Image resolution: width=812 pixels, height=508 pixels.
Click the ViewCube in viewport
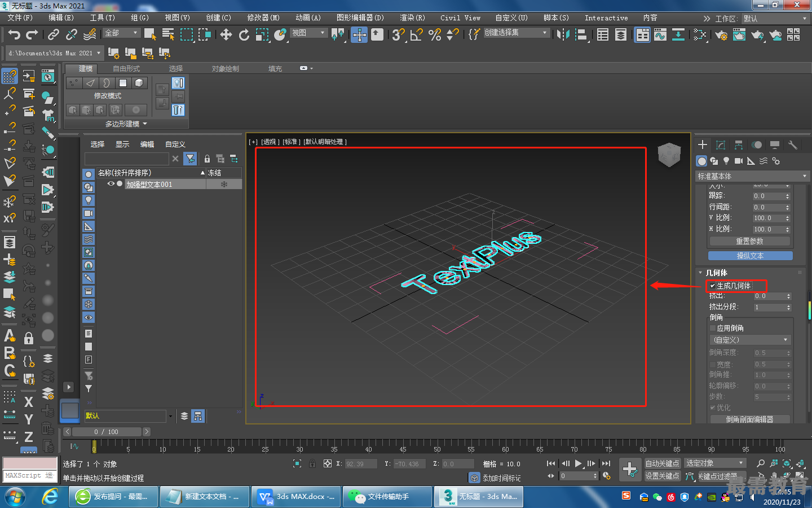[x=669, y=154]
